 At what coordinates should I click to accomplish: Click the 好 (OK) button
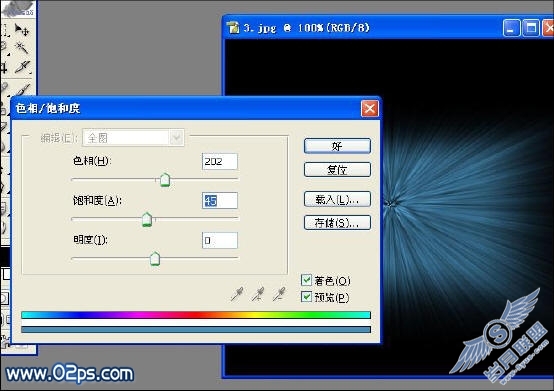[x=337, y=146]
